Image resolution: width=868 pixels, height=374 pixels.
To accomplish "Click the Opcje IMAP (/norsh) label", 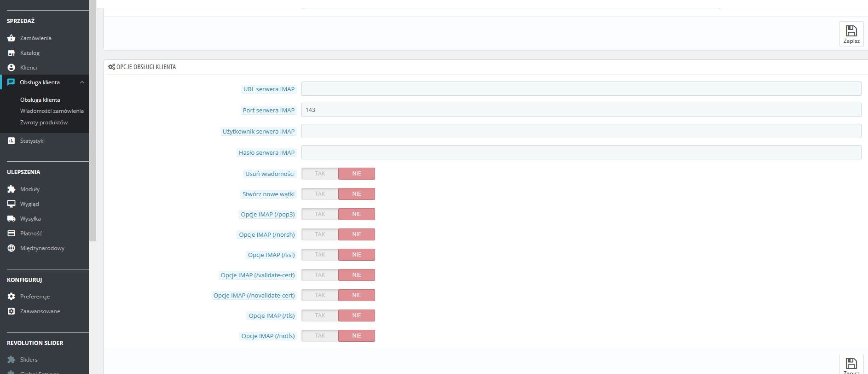I will pos(267,235).
